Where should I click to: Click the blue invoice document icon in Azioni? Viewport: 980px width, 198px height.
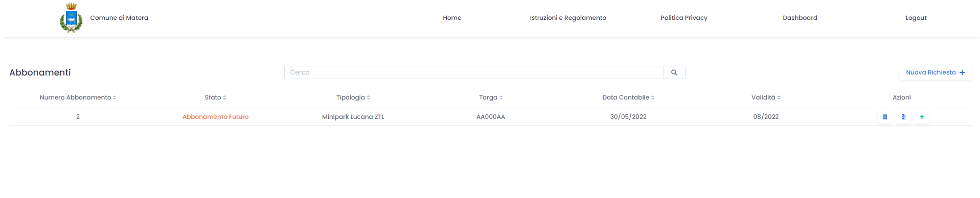point(903,117)
